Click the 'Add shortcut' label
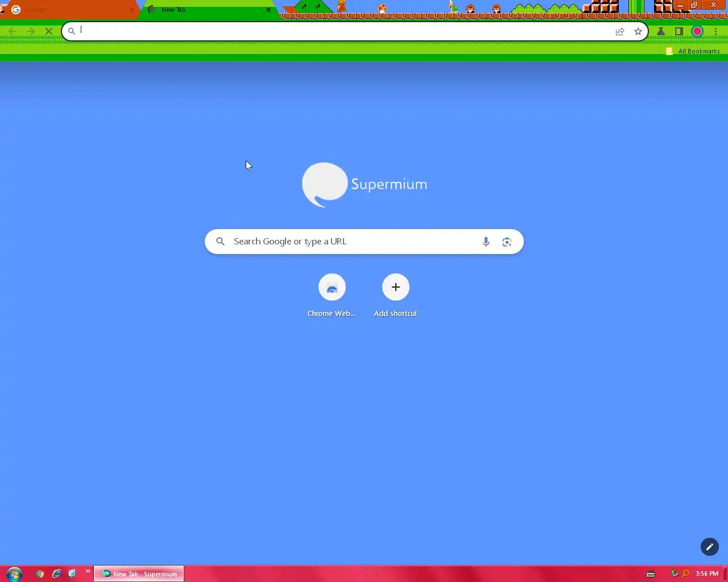Viewport: 728px width, 582px height. 395,314
